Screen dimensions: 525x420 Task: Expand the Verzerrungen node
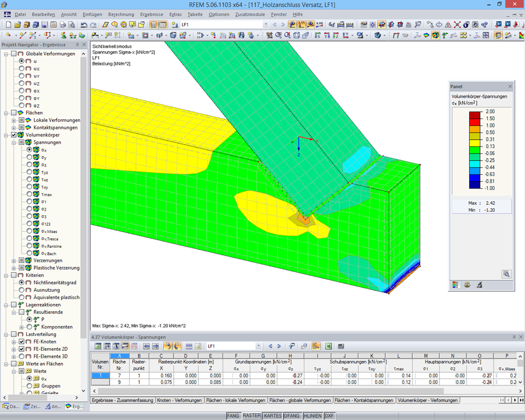pos(14,260)
